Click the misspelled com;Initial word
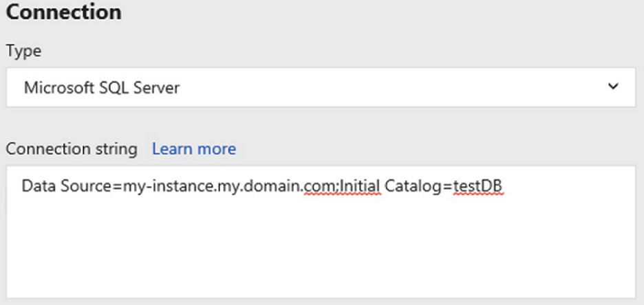Viewport: 644px width, 305px height. click(x=343, y=186)
